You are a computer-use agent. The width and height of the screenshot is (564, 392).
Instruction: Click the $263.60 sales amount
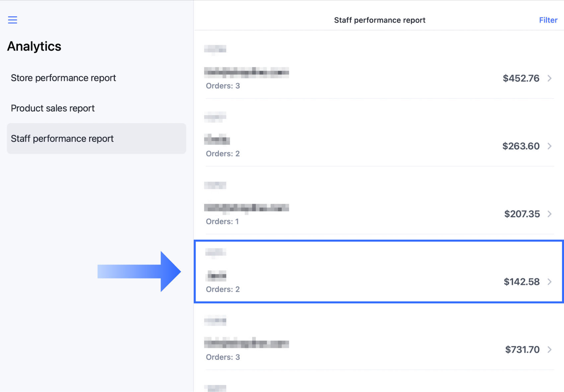[521, 146]
